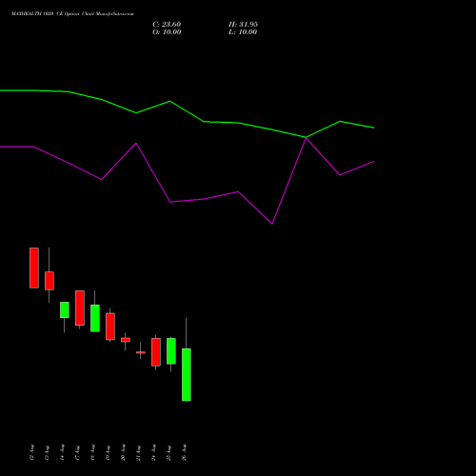Click the tall green candle for 26 Aug
Viewport: 476px width, 476px height.
(x=187, y=375)
